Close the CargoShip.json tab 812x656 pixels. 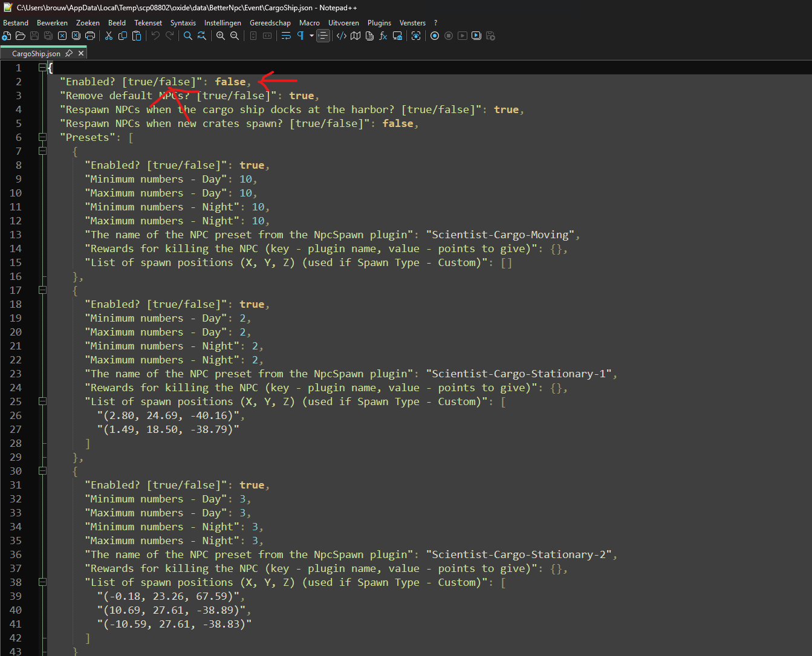[81, 53]
